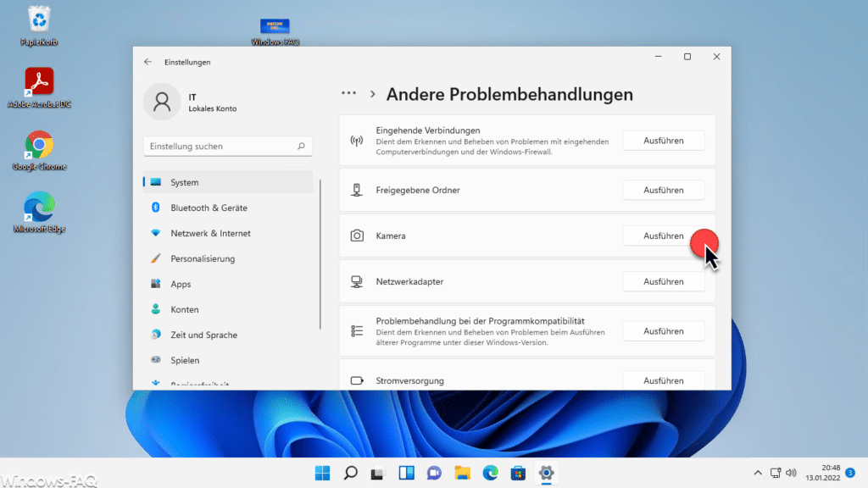Open Zeit und Sprache settings
The height and width of the screenshot is (488, 868).
(x=228, y=335)
